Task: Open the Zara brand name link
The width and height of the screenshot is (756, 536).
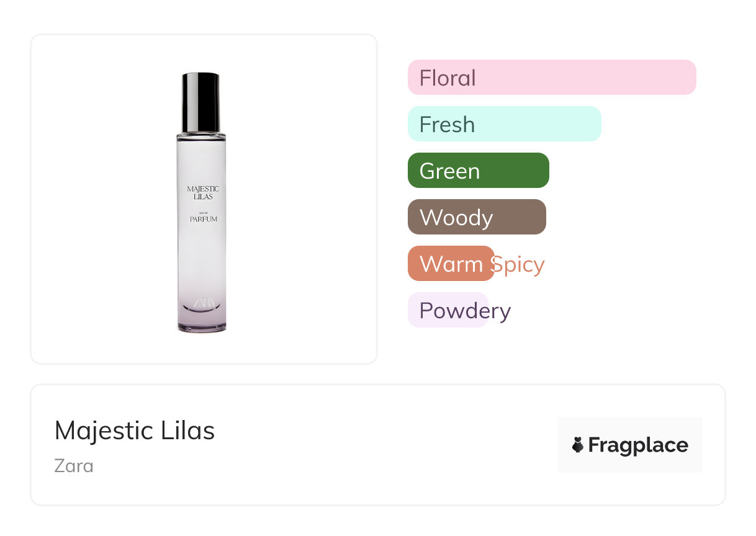Action: [x=74, y=465]
